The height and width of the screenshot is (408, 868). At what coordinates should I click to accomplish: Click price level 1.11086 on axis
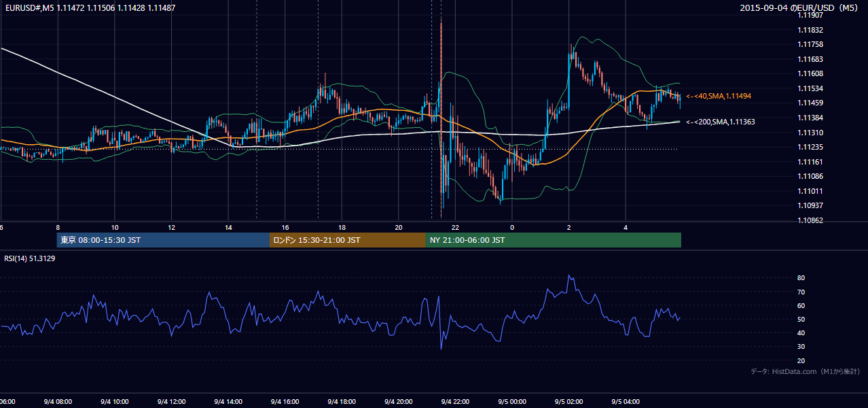811,176
